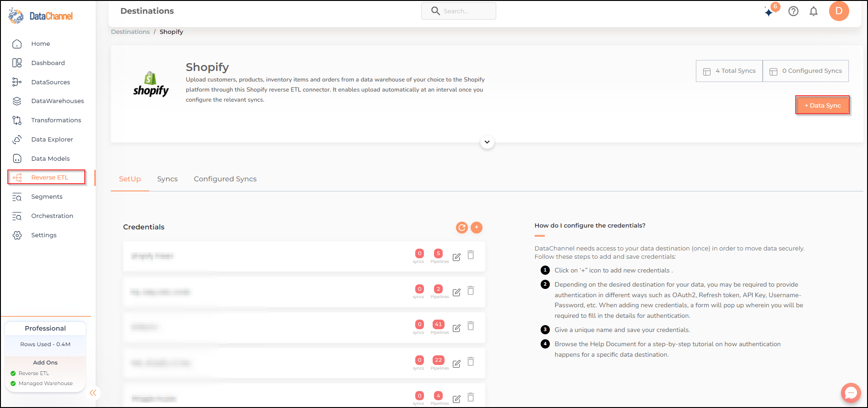Click the 4 Total Syncs button
This screenshot has height=408, width=868.
click(x=729, y=71)
